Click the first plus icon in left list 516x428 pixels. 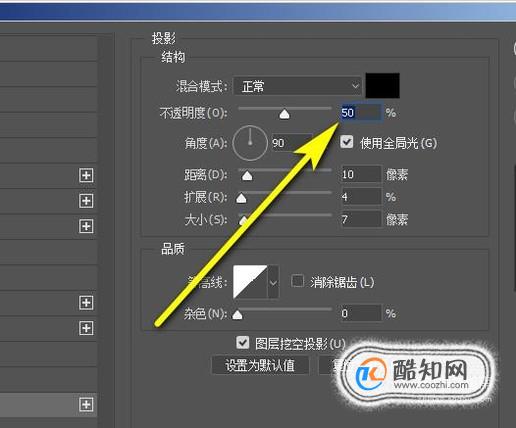point(86,175)
